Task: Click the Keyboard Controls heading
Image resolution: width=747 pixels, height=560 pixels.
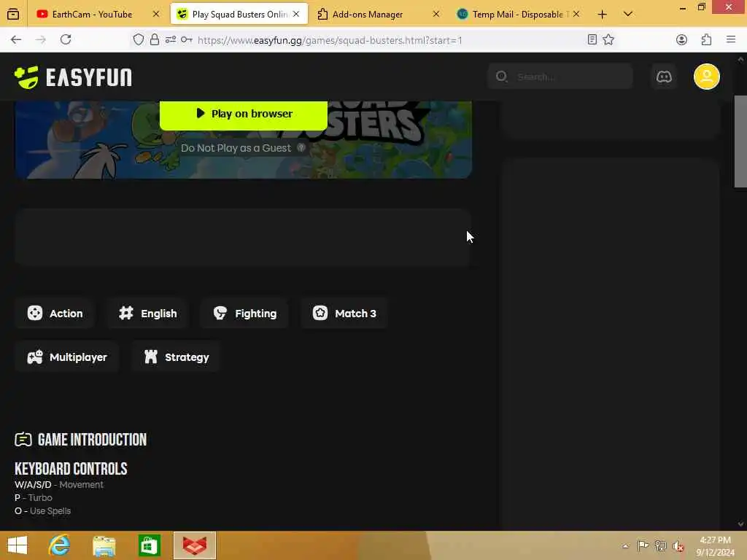Action: click(x=71, y=469)
